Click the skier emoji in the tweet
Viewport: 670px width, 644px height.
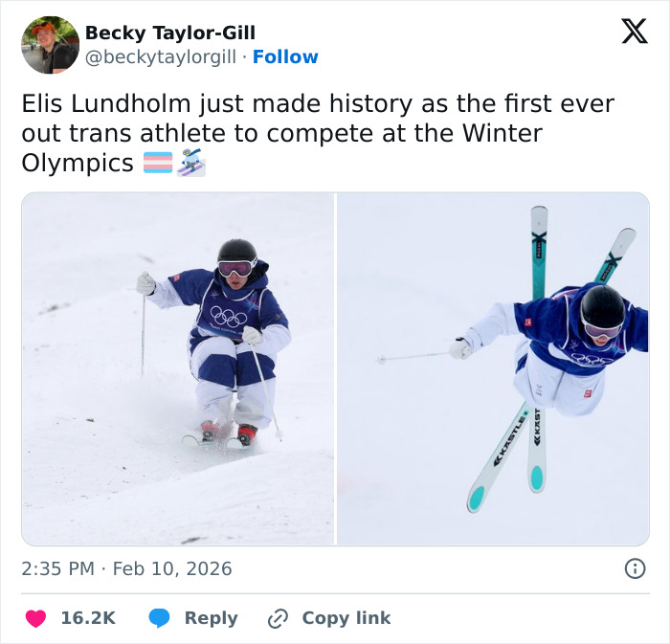coord(191,164)
